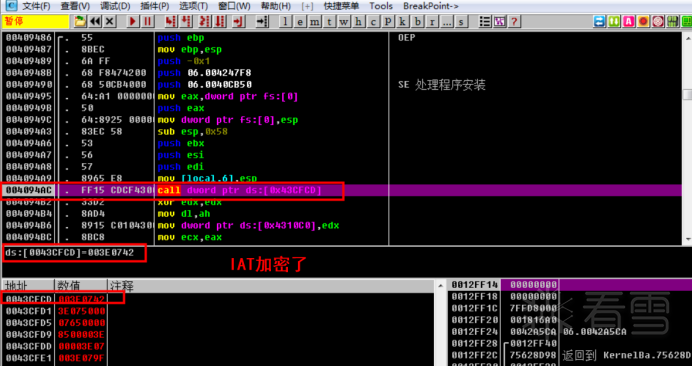Open Call stack with 'k' button
The height and width of the screenshot is (366, 692).
click(x=402, y=21)
